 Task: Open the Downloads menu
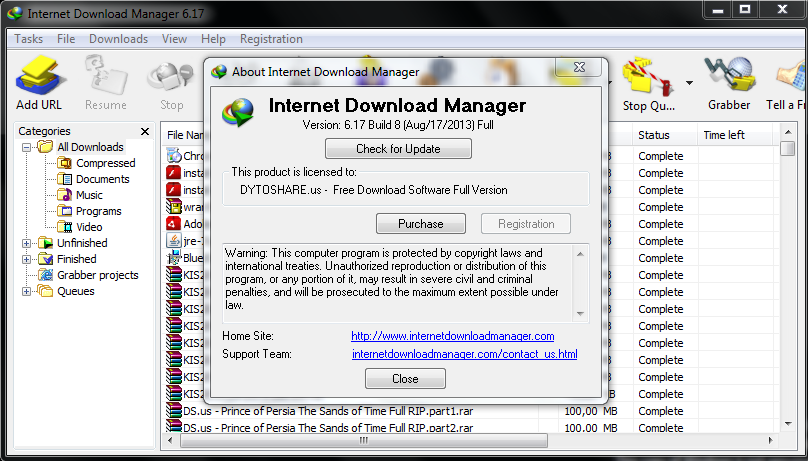point(118,39)
